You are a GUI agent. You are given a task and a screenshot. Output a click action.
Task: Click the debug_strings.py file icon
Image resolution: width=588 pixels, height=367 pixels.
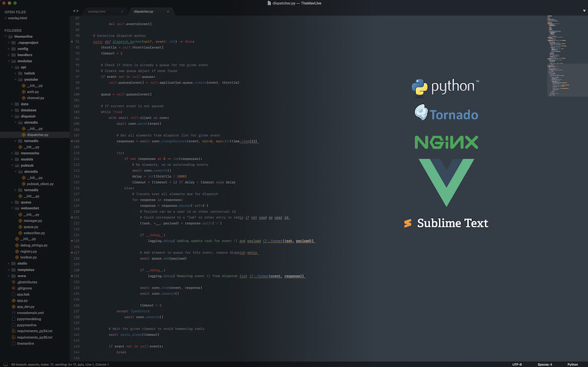point(17,245)
